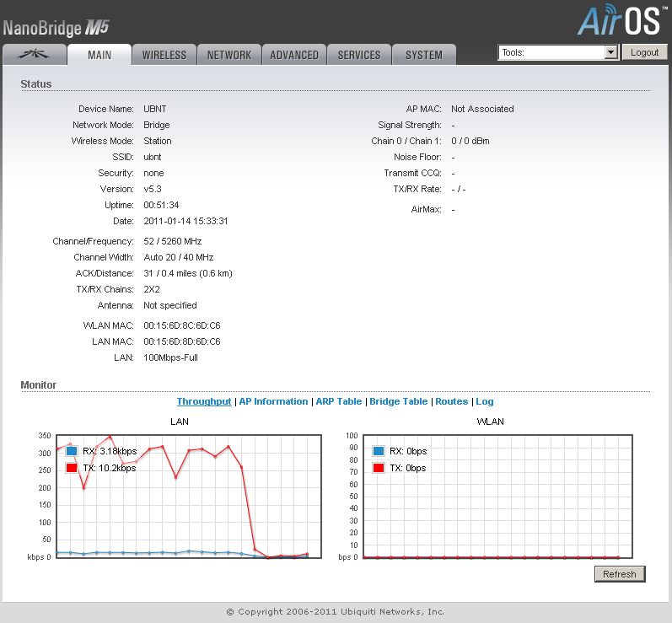View Routes in the monitor
The width and height of the screenshot is (672, 623).
pos(452,401)
